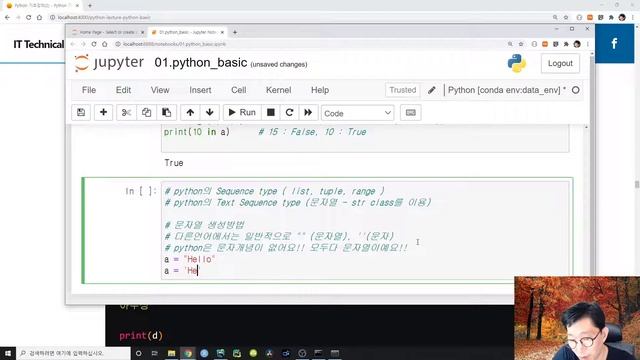
Task: Click the Trusted notebook button
Action: click(x=402, y=90)
